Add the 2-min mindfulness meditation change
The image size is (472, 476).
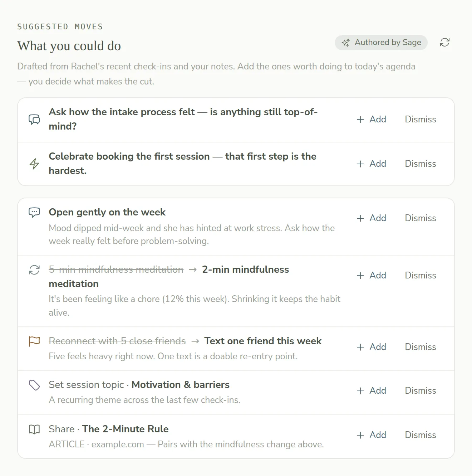pos(372,275)
